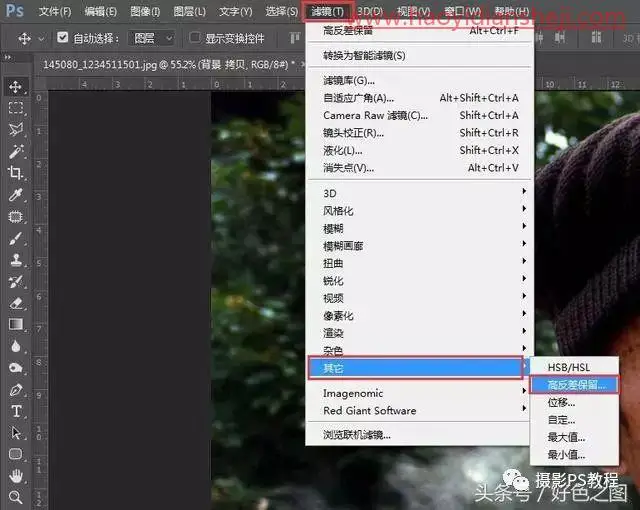Select the Path Selection tool

[x=16, y=432]
